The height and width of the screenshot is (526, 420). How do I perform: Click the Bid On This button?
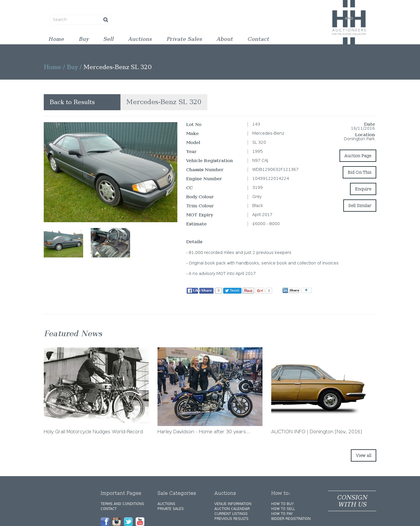click(359, 172)
